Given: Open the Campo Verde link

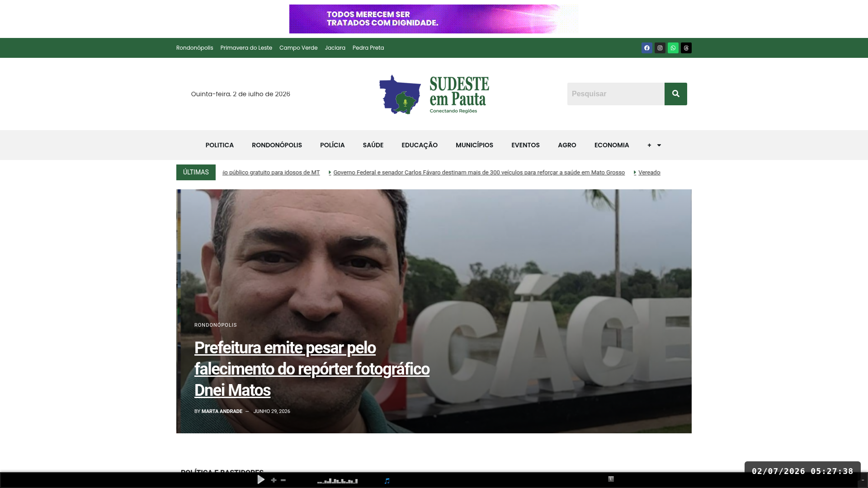Looking at the screenshot, I should [x=298, y=48].
